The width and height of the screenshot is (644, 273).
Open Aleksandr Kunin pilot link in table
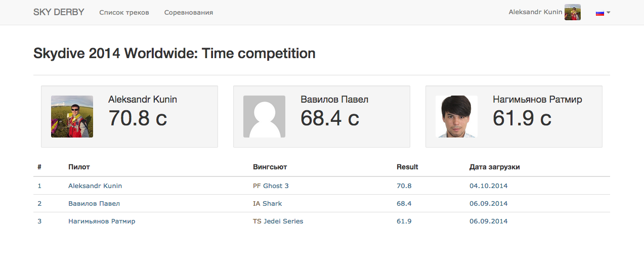(95, 186)
